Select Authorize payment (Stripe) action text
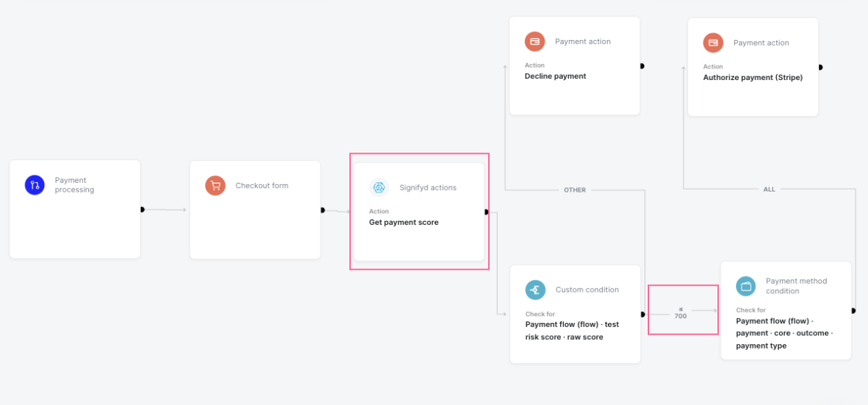Viewport: 868px width, 405px height. tap(753, 77)
